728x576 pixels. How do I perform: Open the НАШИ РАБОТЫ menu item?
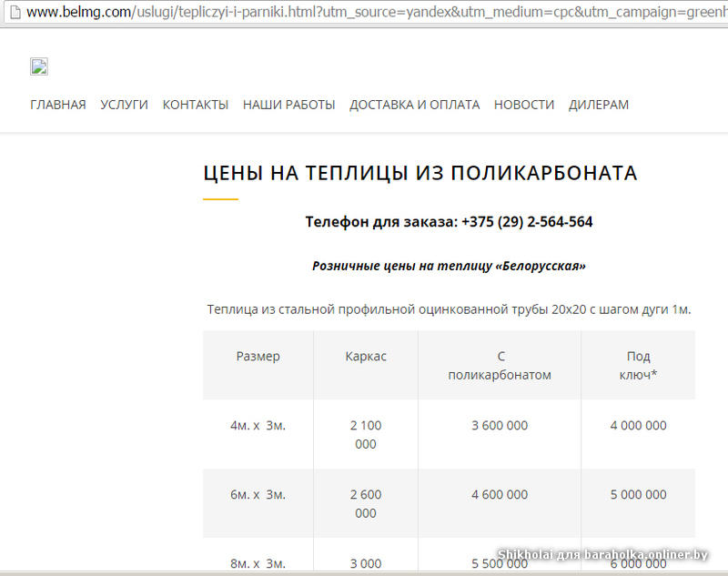pyautogui.click(x=288, y=105)
